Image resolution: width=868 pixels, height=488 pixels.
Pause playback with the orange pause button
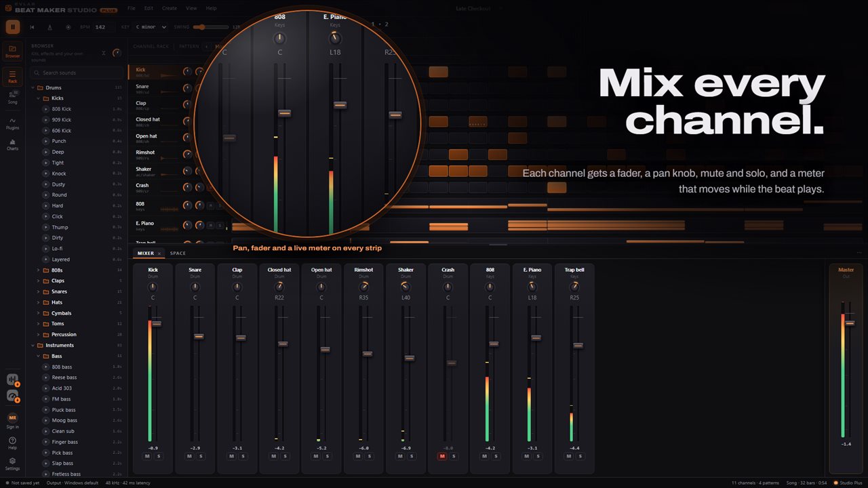pyautogui.click(x=12, y=27)
